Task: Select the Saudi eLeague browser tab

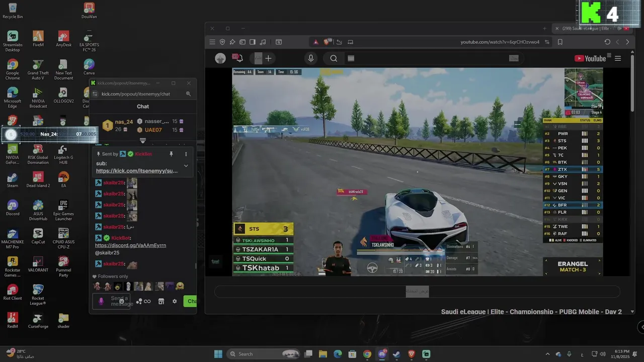Action: pyautogui.click(x=592, y=29)
